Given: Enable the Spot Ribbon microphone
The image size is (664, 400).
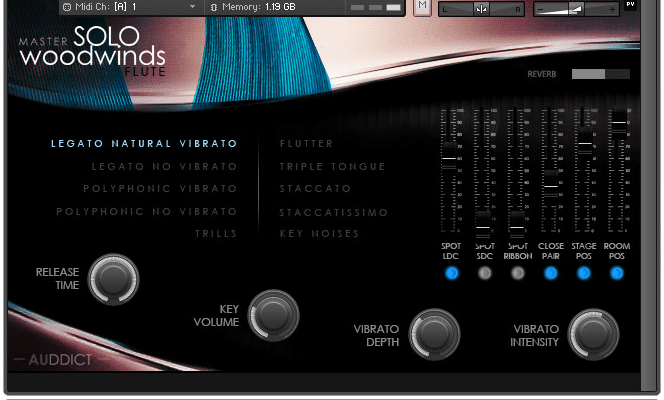Looking at the screenshot, I should pyautogui.click(x=517, y=273).
